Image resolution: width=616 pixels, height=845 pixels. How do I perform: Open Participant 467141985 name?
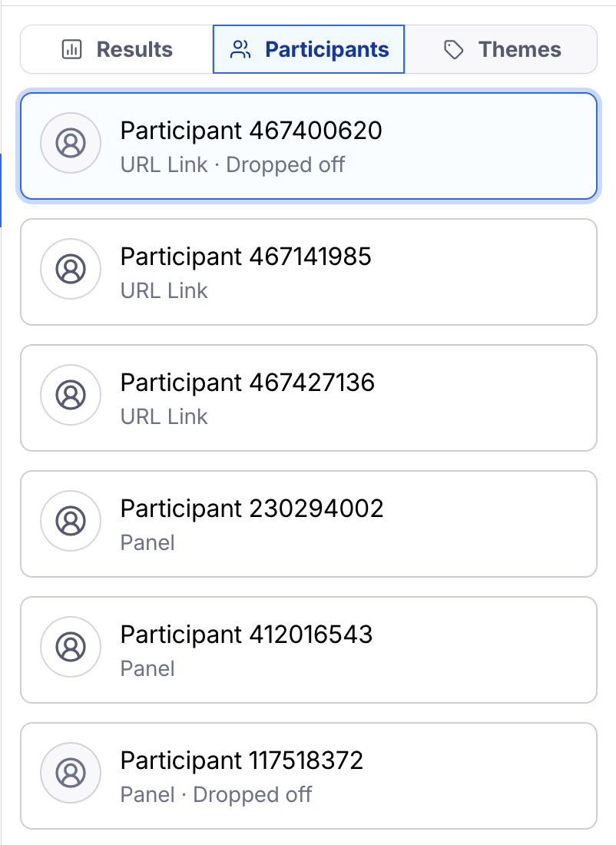click(x=246, y=257)
